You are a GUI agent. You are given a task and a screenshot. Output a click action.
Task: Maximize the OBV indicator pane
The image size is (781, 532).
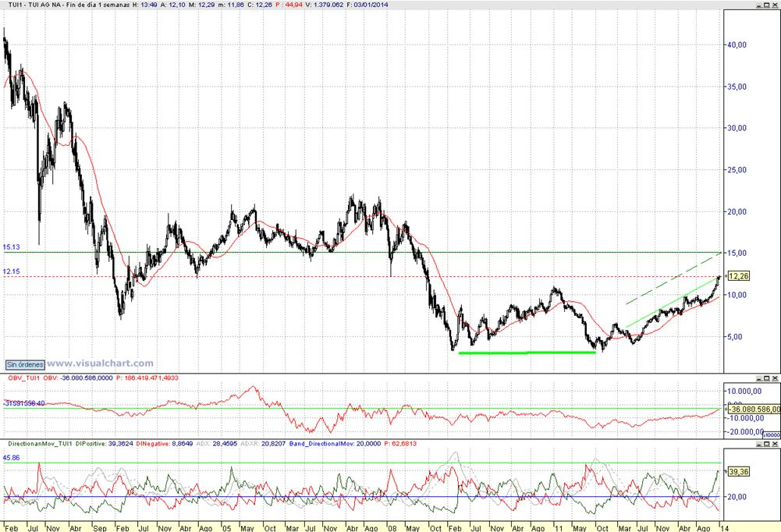pos(767,378)
